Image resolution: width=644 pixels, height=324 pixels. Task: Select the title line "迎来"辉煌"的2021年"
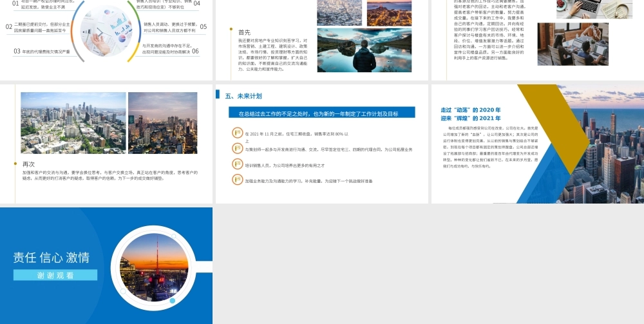(471, 119)
